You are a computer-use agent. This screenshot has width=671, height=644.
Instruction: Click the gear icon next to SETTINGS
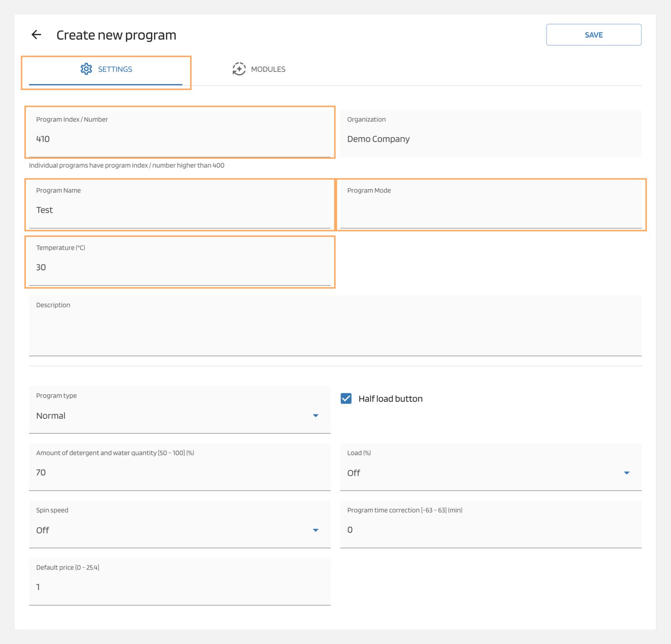pyautogui.click(x=86, y=69)
